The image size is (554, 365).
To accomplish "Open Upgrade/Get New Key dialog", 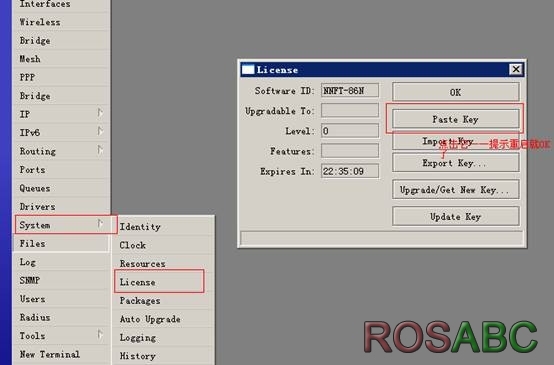I will [x=455, y=190].
